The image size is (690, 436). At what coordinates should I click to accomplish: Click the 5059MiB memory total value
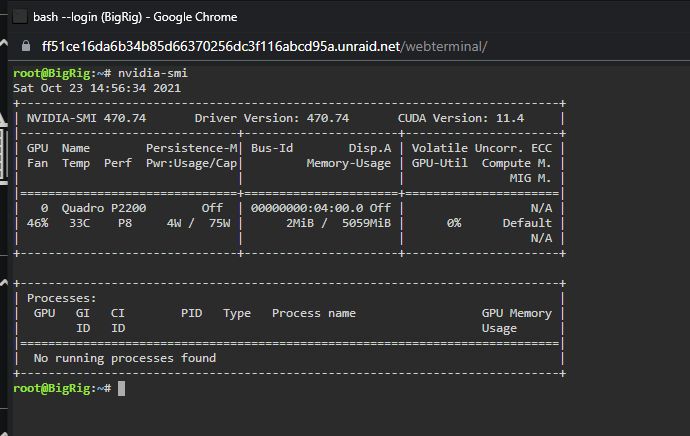click(367, 223)
